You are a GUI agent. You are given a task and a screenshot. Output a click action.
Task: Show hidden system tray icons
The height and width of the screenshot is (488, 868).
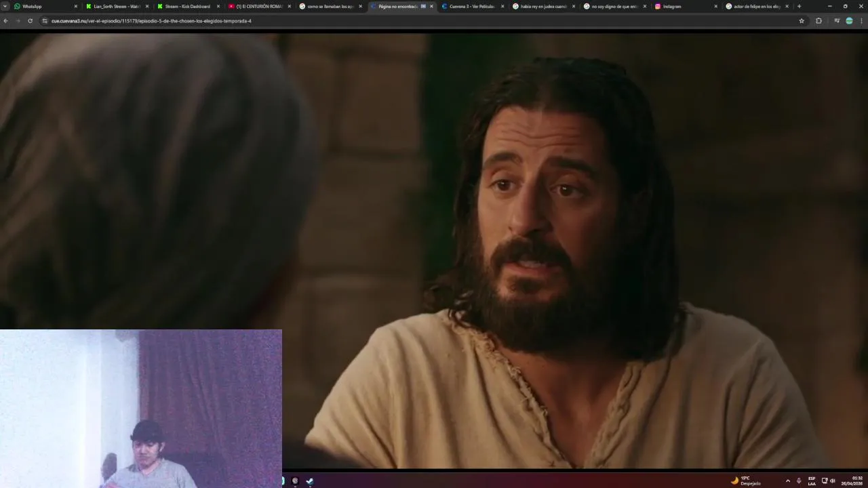click(787, 481)
